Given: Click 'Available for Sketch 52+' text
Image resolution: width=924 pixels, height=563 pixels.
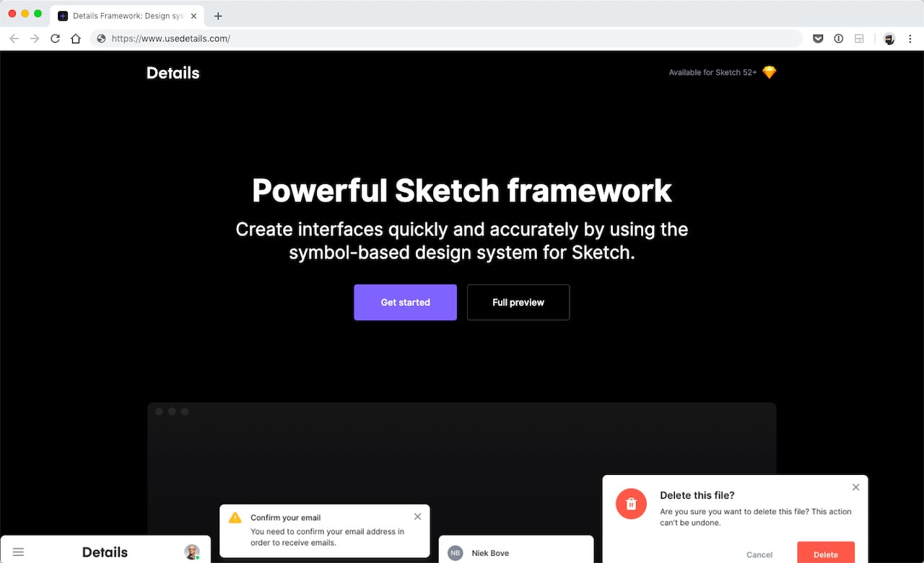Looking at the screenshot, I should click(x=712, y=73).
